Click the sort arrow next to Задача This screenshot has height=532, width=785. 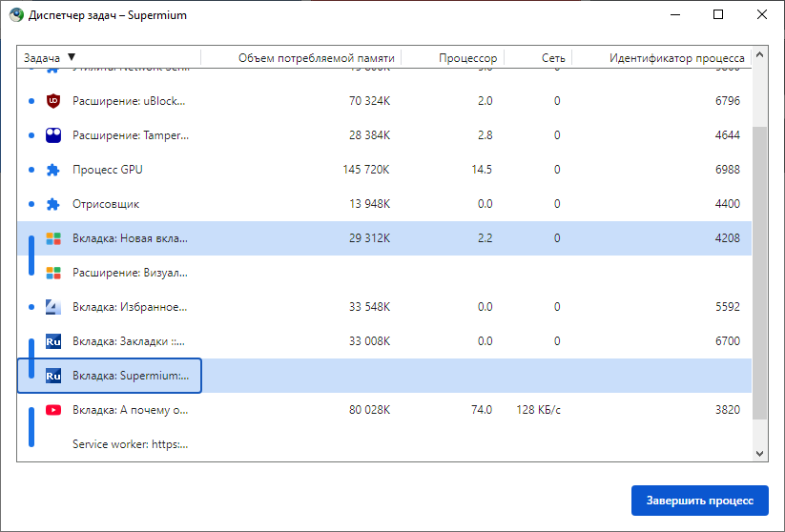pyautogui.click(x=72, y=57)
